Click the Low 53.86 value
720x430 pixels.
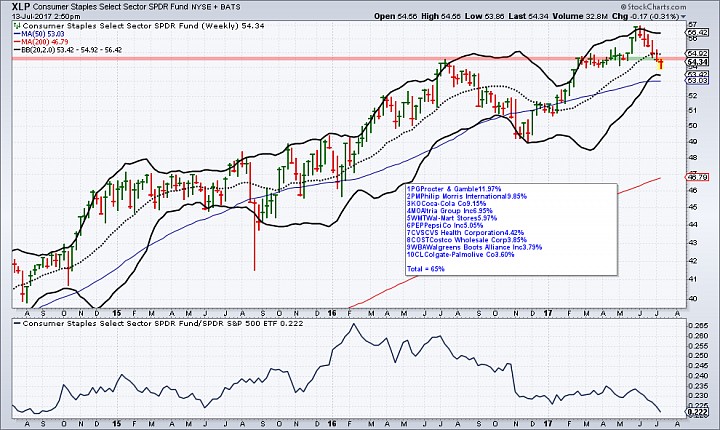click(x=484, y=16)
